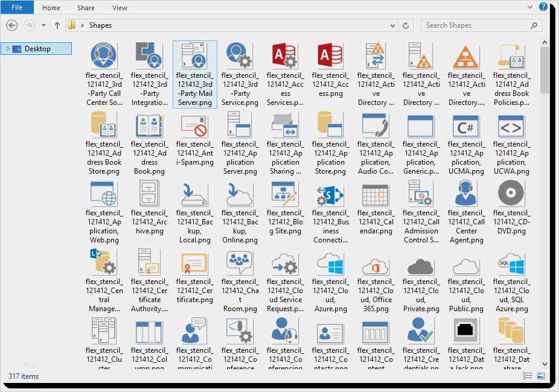This screenshot has width=559, height=392.
Task: Open the recent locations dropdown arrow
Action: click(x=43, y=25)
